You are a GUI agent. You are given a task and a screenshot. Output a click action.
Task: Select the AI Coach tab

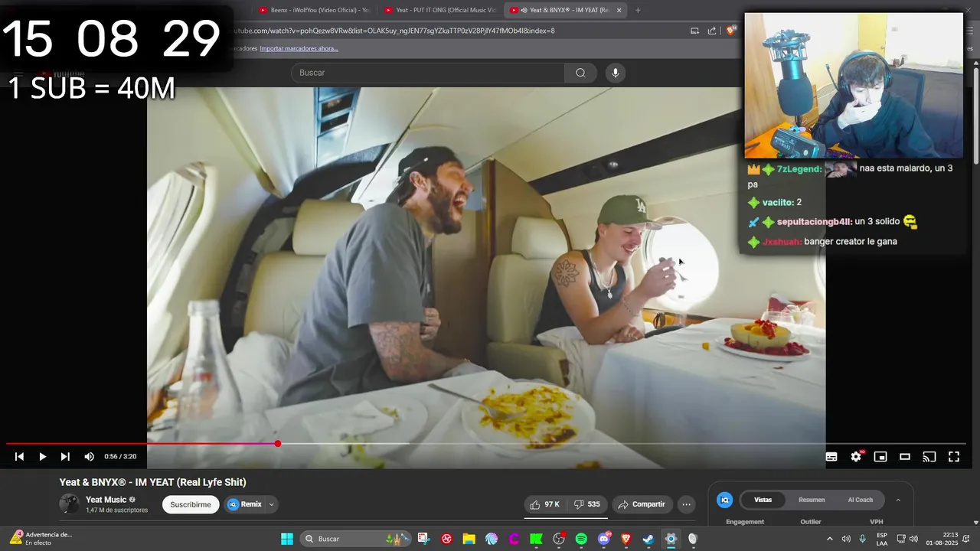[x=860, y=500]
